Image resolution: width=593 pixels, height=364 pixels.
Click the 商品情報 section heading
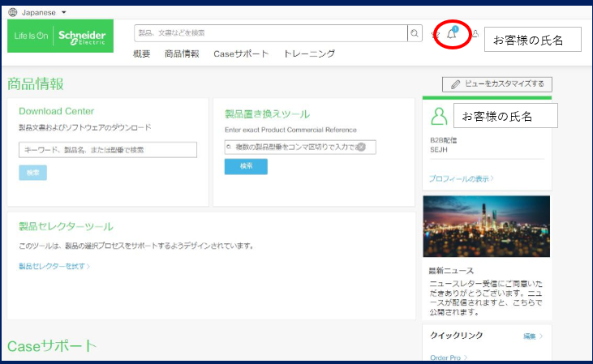point(36,84)
